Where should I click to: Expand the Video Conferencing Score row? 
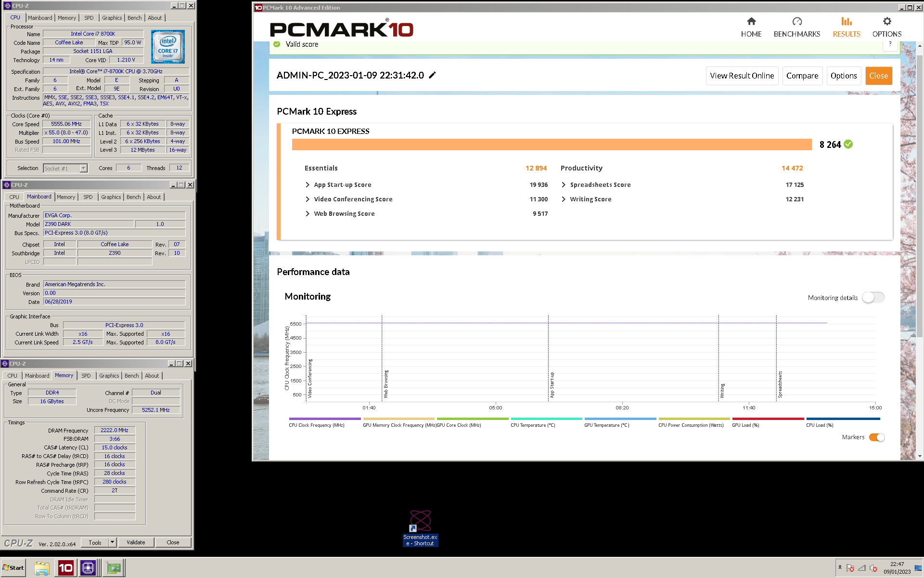308,199
